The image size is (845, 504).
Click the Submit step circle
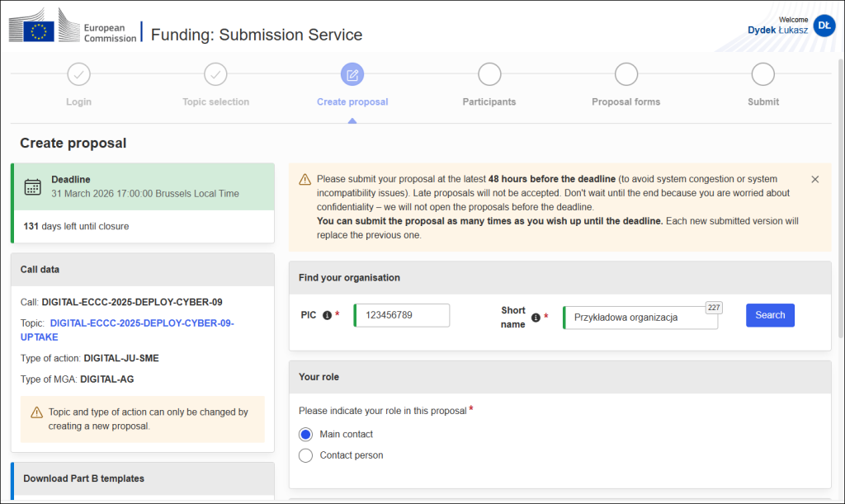click(x=763, y=75)
